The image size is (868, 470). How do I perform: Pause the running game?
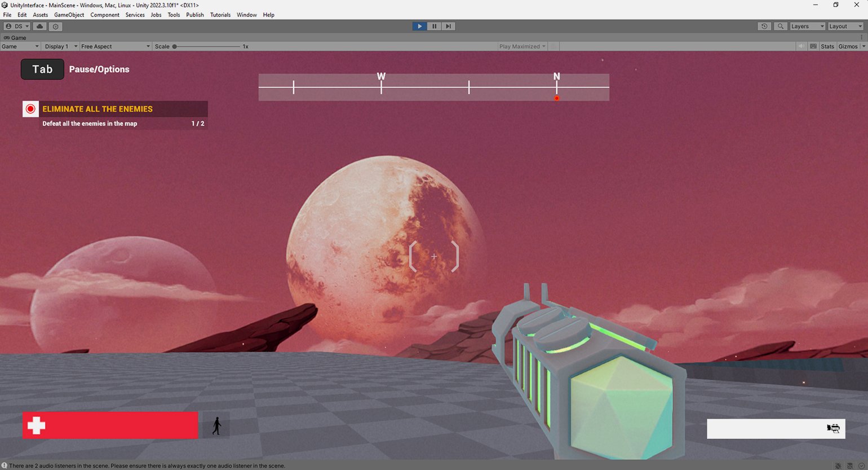434,27
